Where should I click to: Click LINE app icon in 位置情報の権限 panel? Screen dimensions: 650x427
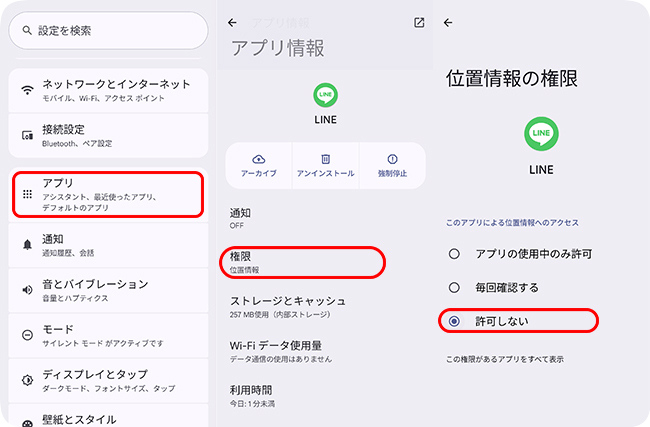click(541, 133)
